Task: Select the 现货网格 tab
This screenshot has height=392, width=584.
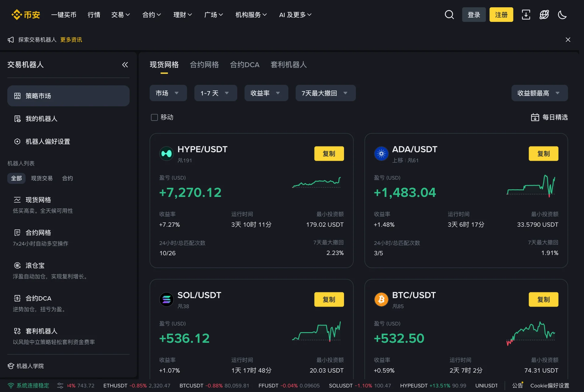Action: 164,65
